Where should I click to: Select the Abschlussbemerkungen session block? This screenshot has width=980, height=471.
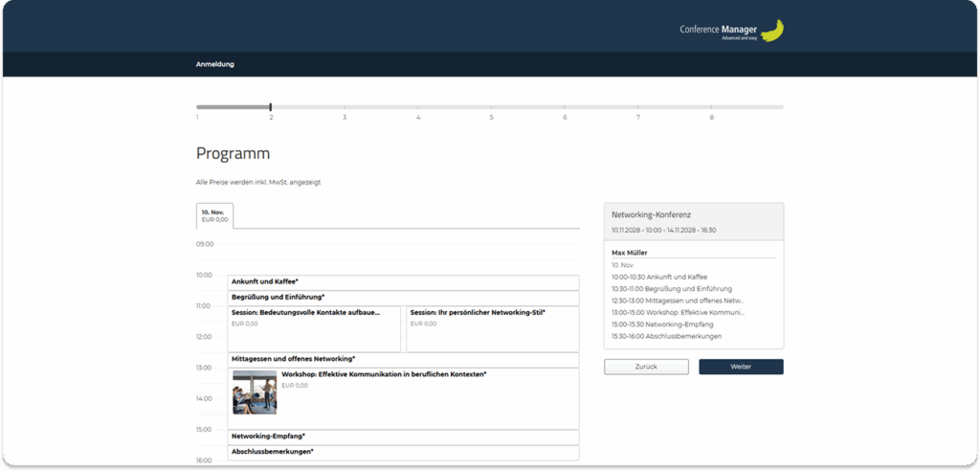point(403,452)
